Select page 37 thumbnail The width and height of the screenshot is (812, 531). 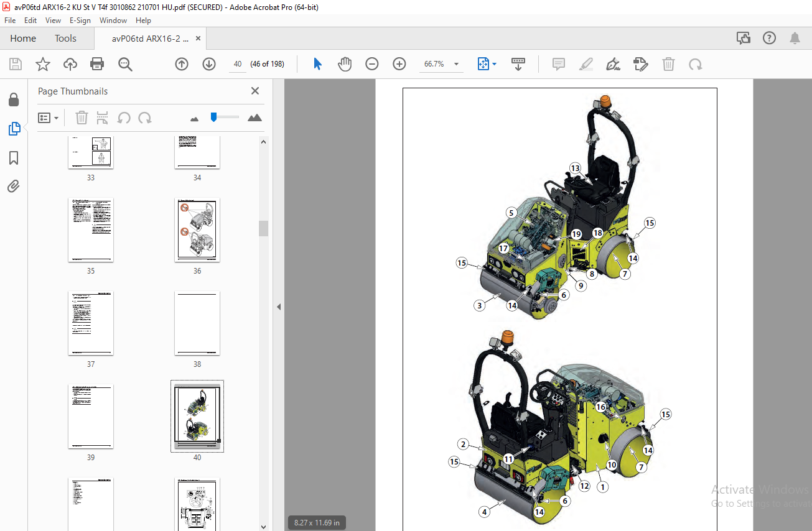[91, 323]
